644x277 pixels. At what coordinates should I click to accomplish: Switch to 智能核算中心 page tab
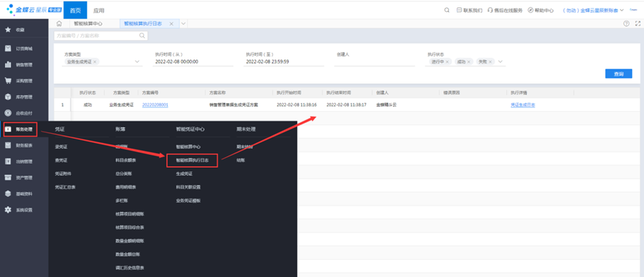pos(88,24)
